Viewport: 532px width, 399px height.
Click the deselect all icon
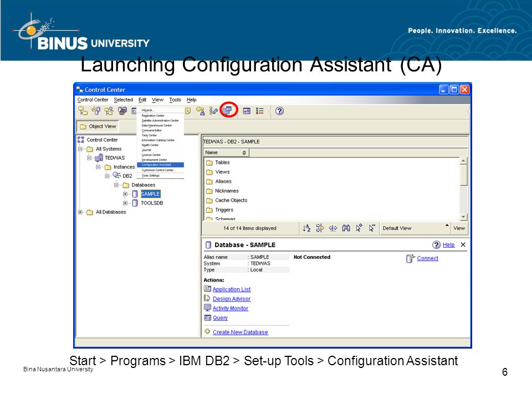click(x=372, y=228)
